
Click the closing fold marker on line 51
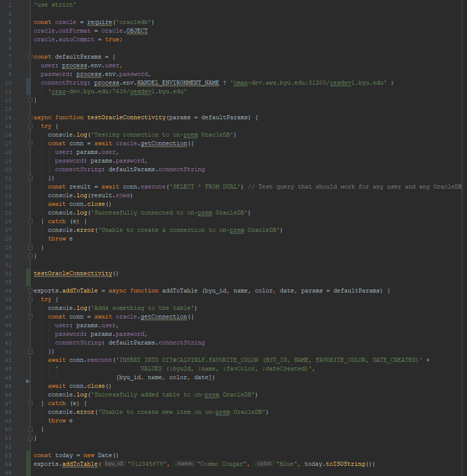pyautogui.click(x=30, y=438)
